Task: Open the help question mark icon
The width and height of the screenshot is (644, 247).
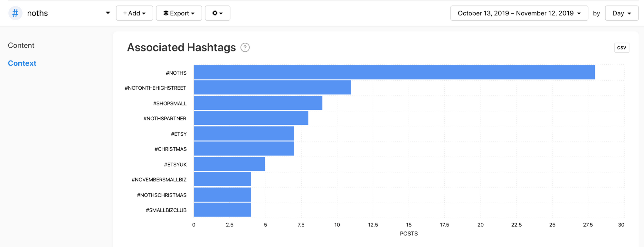Action: 245,48
